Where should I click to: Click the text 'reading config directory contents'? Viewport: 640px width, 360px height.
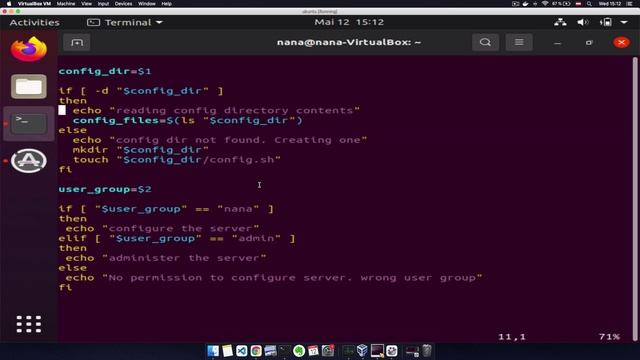pyautogui.click(x=234, y=111)
